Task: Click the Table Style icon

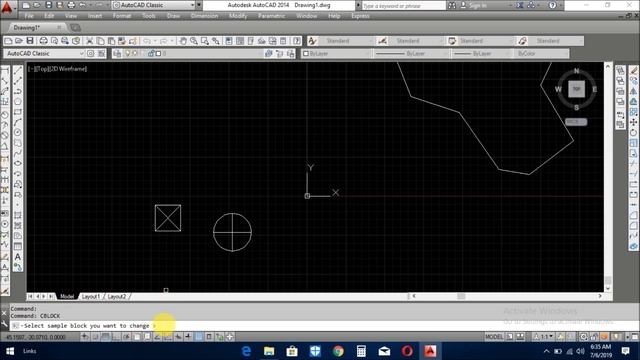Action: (x=452, y=41)
